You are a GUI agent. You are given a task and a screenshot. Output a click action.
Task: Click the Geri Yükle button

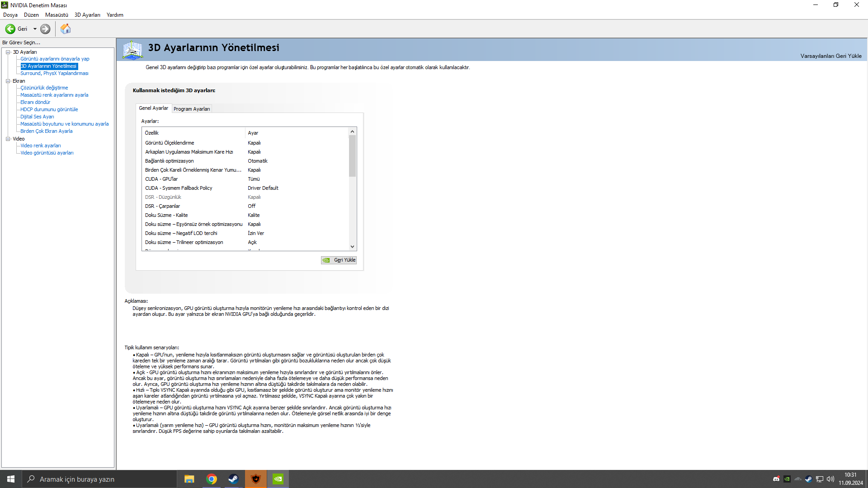[339, 260]
